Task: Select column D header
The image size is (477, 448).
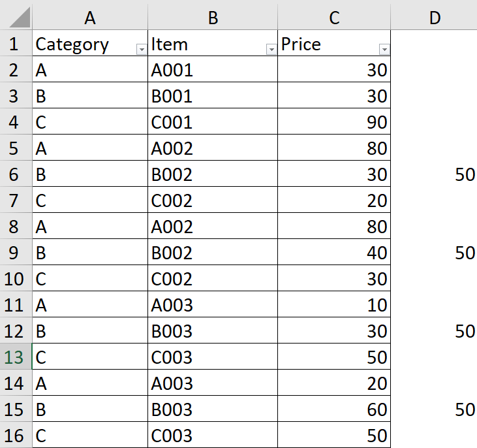Action: coord(435,18)
